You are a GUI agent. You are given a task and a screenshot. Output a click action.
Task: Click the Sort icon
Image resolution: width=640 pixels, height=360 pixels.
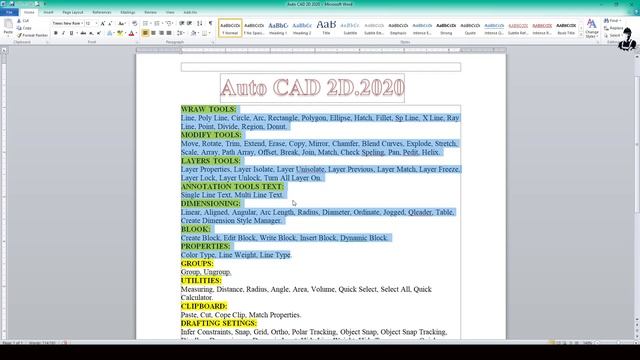click(200, 23)
